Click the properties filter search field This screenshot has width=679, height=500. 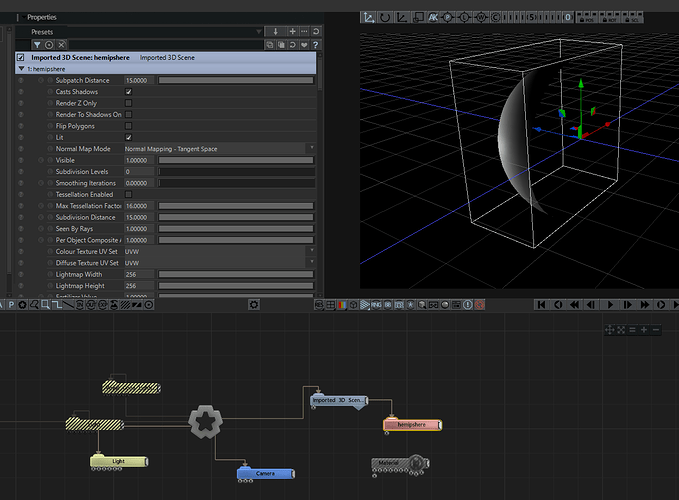click(x=165, y=45)
